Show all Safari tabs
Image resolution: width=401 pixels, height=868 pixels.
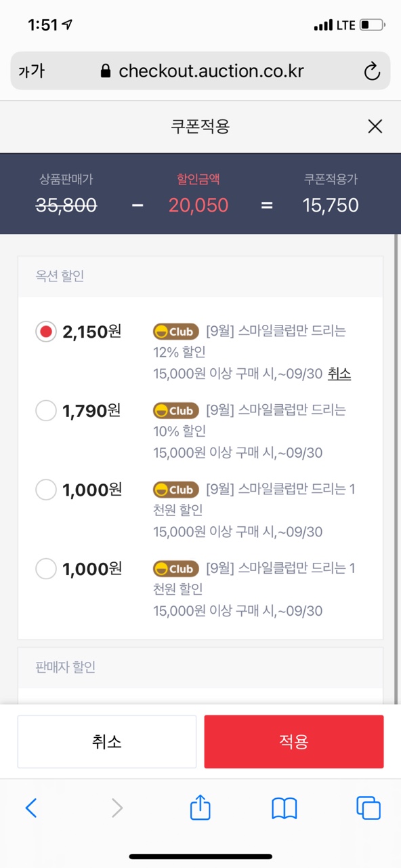click(x=368, y=808)
